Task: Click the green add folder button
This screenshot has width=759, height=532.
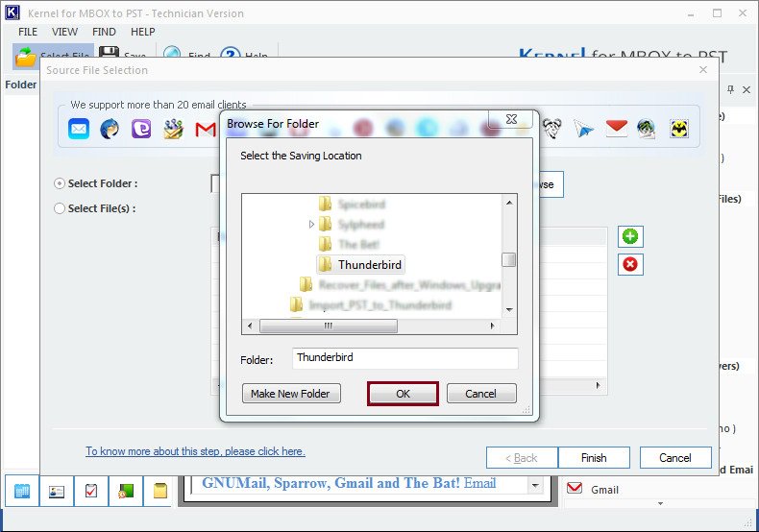Action: [x=630, y=236]
